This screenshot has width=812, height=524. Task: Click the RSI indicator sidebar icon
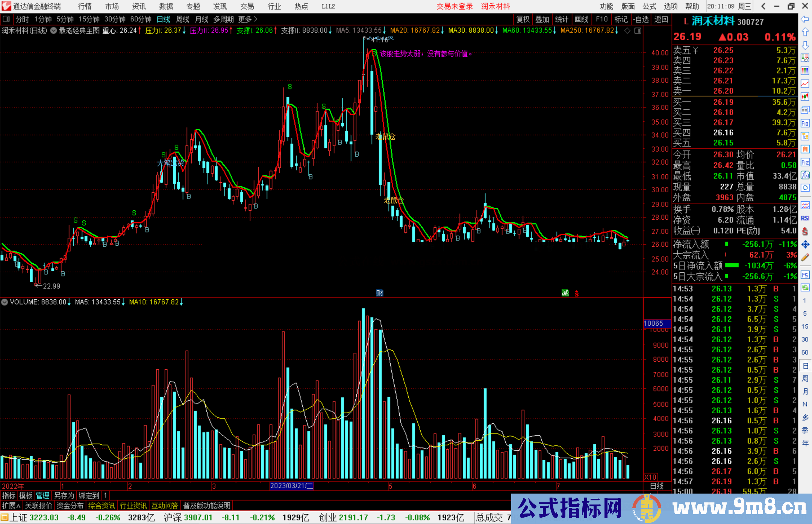coord(805,218)
